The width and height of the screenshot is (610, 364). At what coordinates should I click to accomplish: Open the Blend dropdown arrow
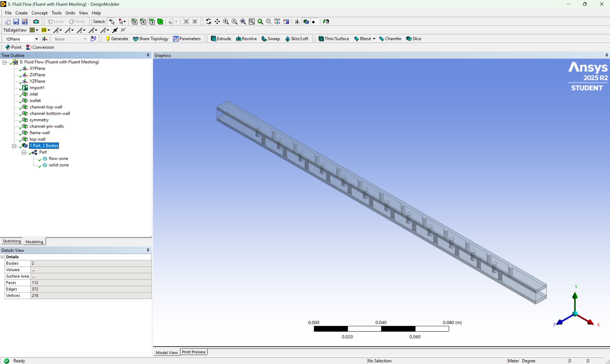(374, 39)
